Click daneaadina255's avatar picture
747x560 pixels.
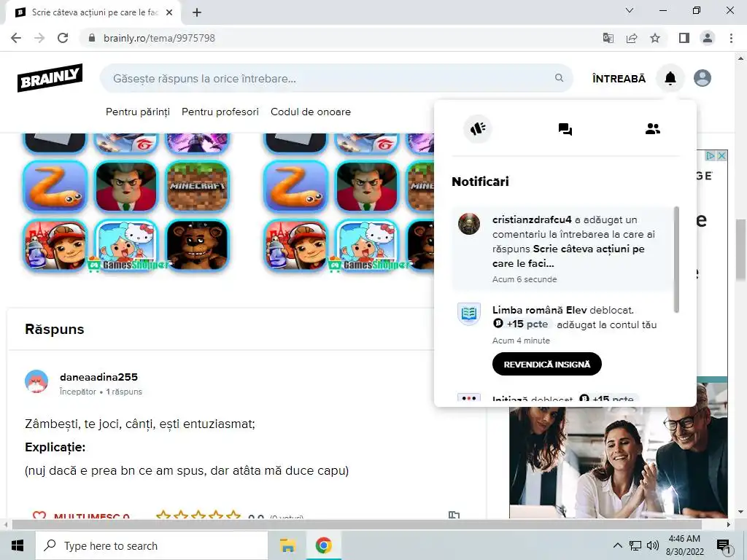(x=36, y=381)
